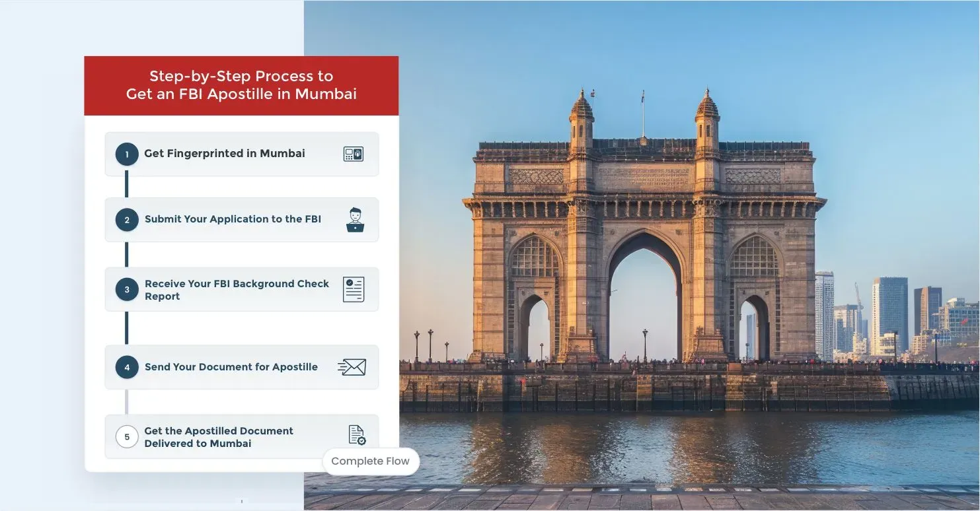
Task: Click the person with laptop icon
Action: pos(355,220)
